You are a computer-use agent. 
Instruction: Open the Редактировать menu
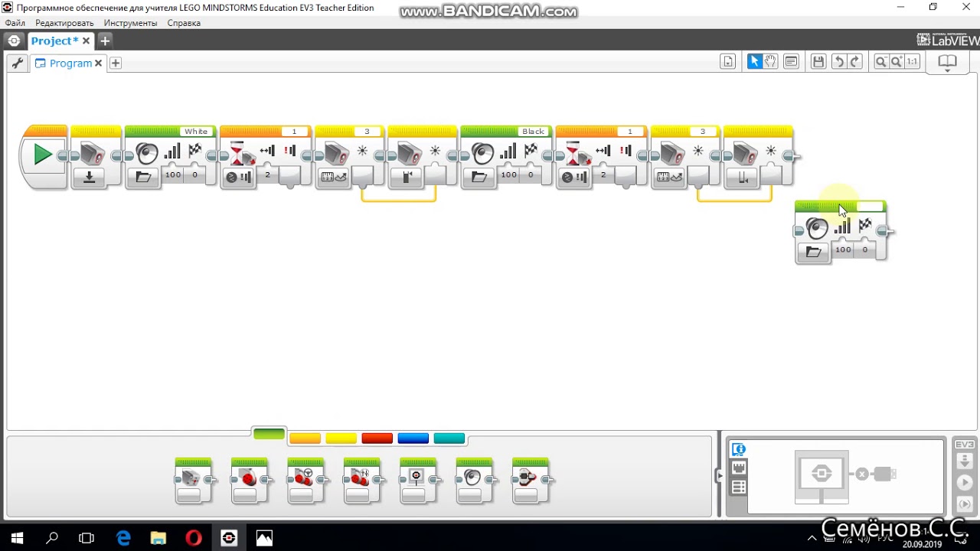click(64, 23)
